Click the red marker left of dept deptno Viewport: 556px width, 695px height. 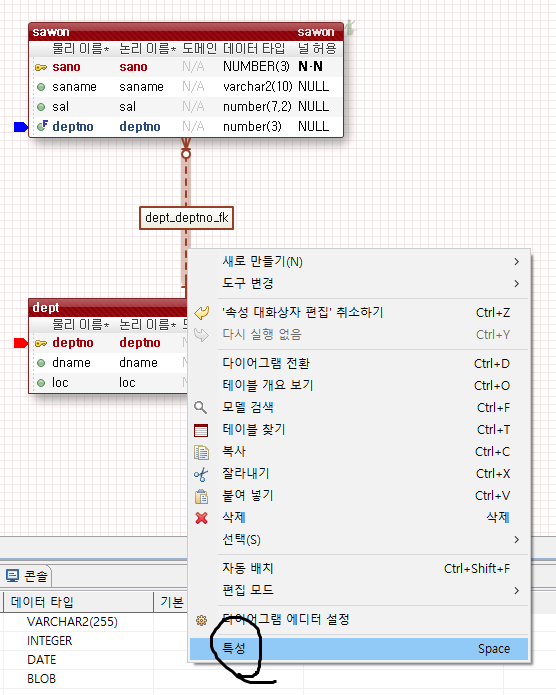coord(21,343)
